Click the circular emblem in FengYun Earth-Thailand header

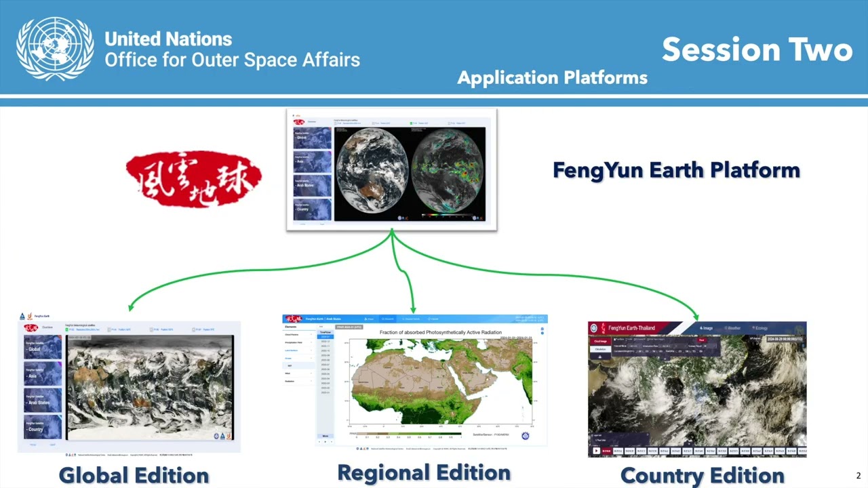pyautogui.click(x=594, y=328)
